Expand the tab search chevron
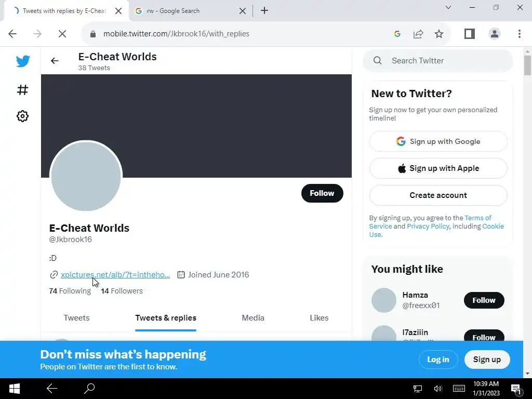The height and width of the screenshot is (399, 532). click(448, 7)
